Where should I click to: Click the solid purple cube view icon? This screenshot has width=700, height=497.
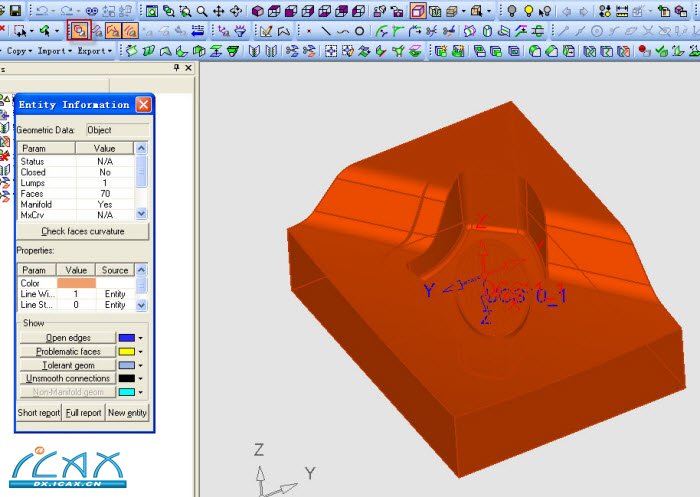(x=257, y=11)
